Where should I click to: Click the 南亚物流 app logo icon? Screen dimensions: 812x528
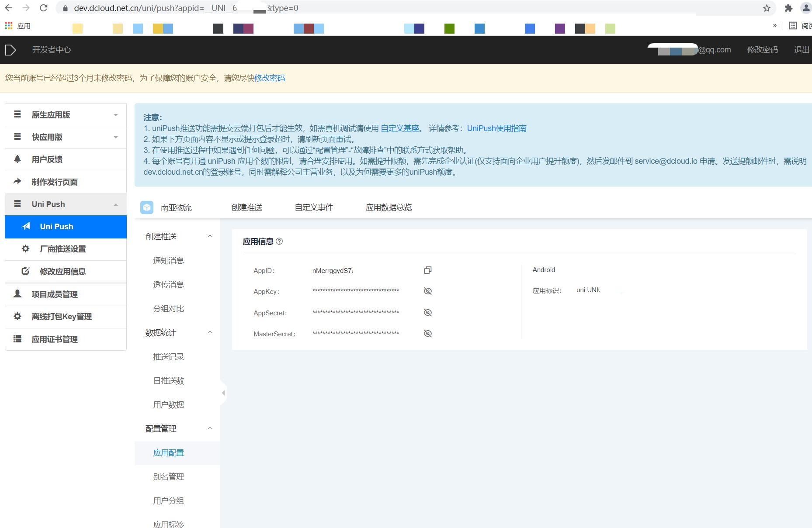[x=147, y=207]
